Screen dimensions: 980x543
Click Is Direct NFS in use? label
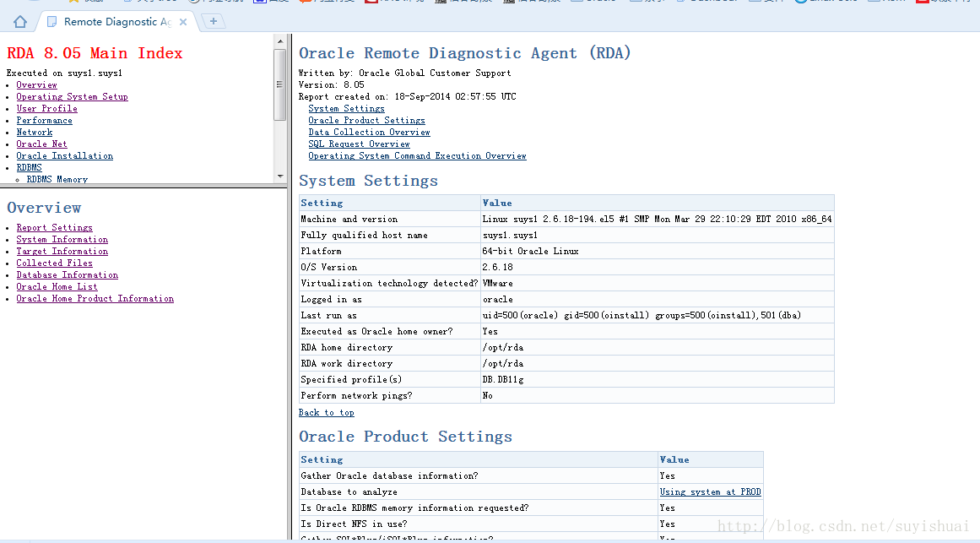354,524
